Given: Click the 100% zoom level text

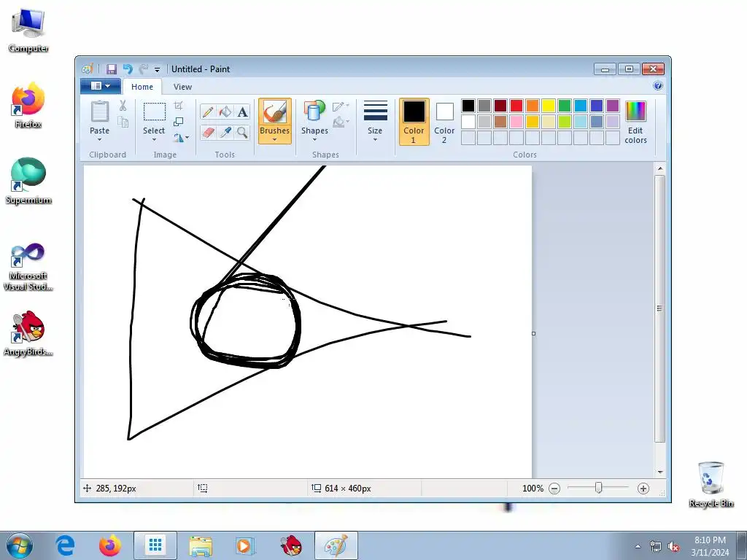Looking at the screenshot, I should (533, 489).
